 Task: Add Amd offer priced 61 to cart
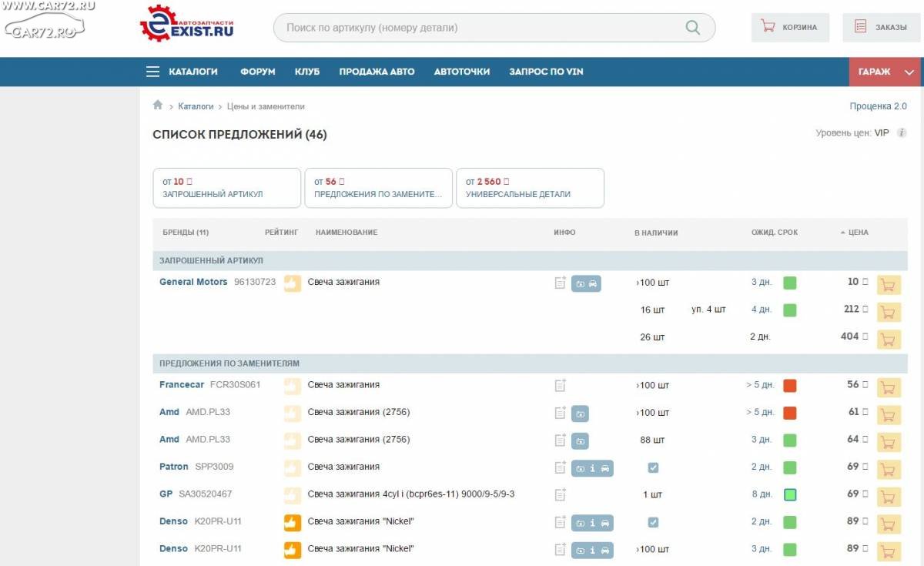point(889,414)
